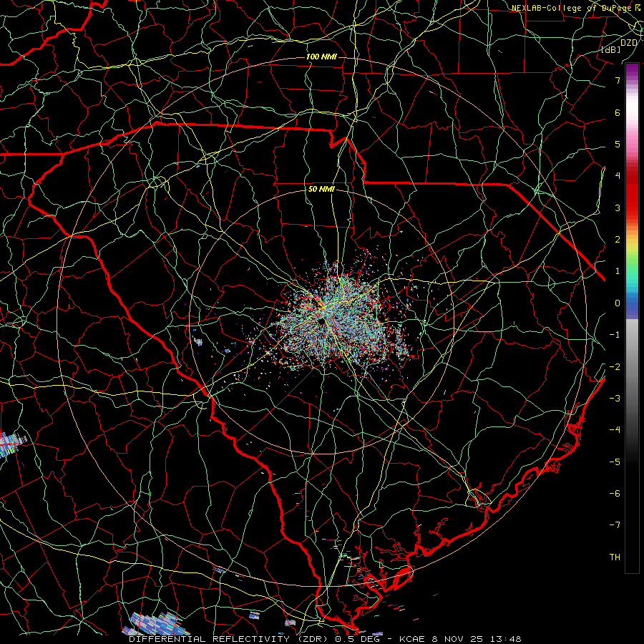Click the 1 value on the color scale
Image resolution: width=644 pixels, height=644 pixels.
(618, 271)
